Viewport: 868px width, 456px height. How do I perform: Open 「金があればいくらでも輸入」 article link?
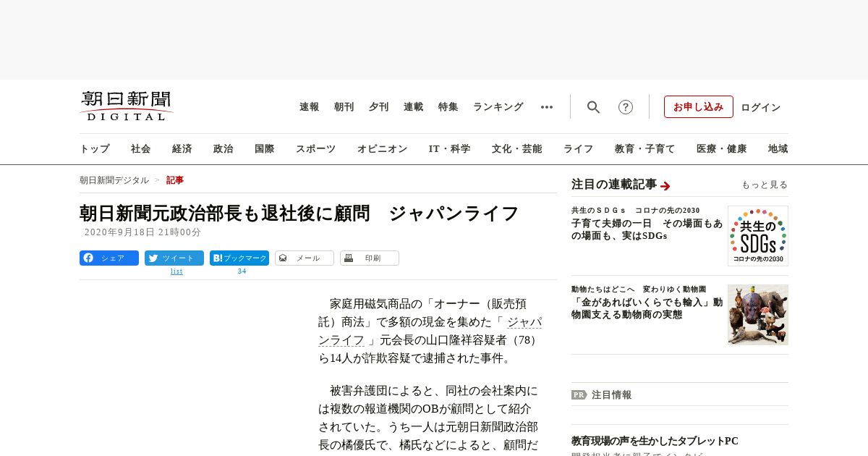tap(647, 308)
